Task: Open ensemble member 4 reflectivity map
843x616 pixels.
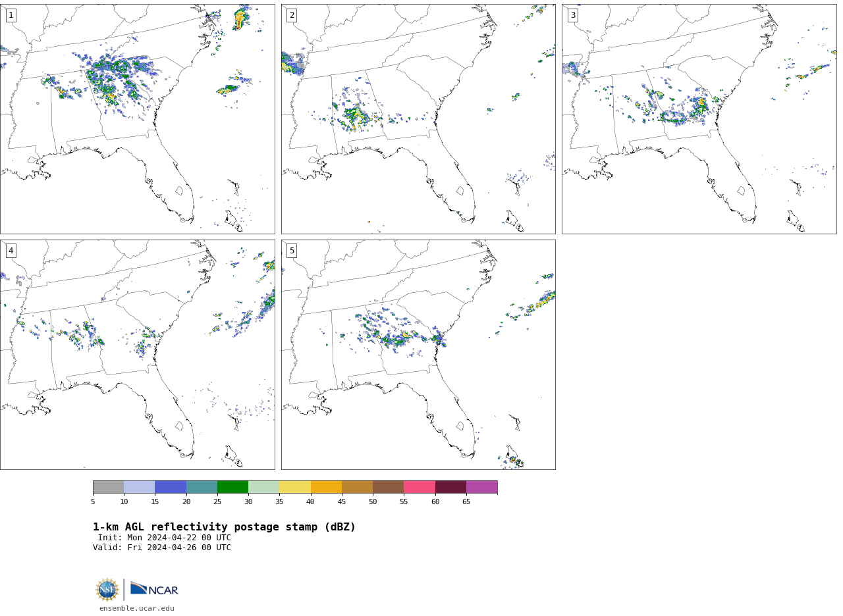Action: pyautogui.click(x=137, y=355)
